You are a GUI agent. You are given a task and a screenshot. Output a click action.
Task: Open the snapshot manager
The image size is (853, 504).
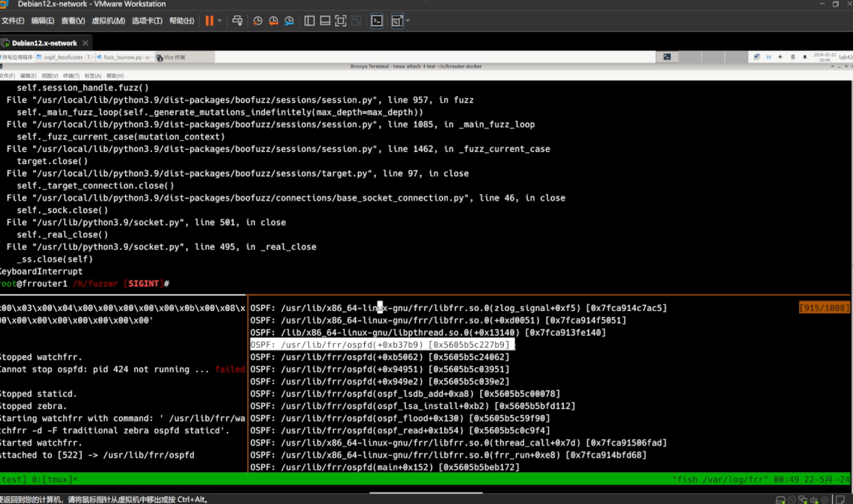tap(289, 21)
